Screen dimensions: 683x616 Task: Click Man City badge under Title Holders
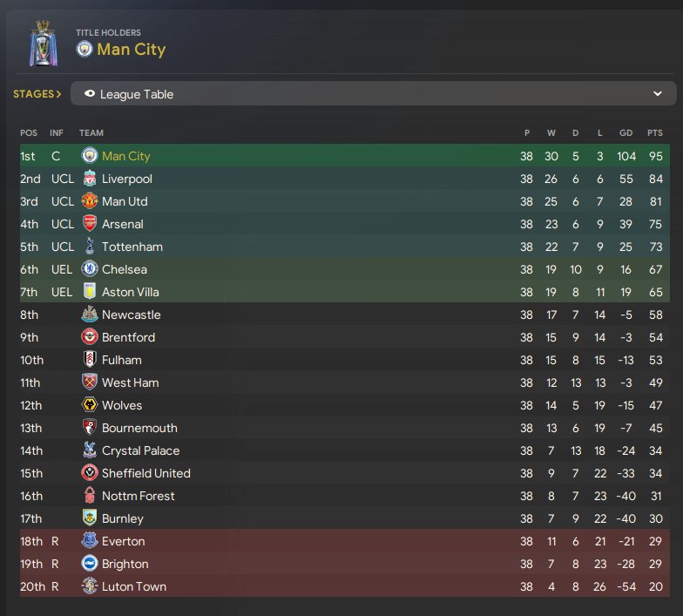(85, 49)
